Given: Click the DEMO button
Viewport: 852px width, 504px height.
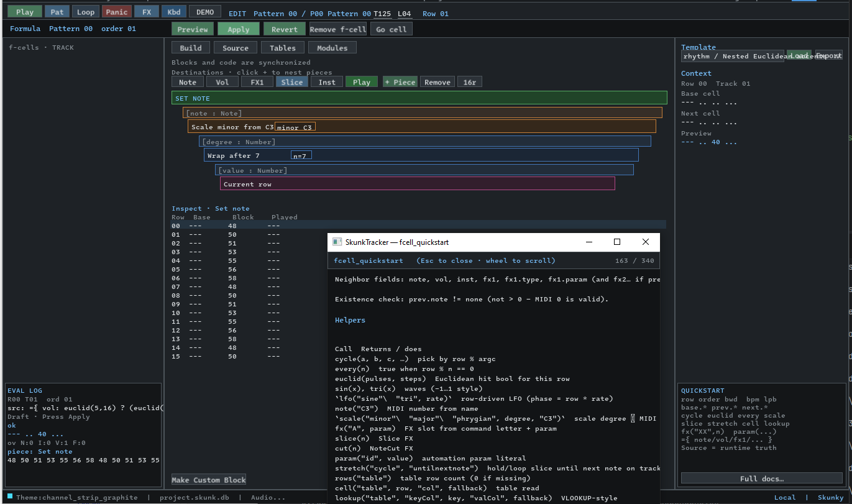Looking at the screenshot, I should [x=204, y=12].
